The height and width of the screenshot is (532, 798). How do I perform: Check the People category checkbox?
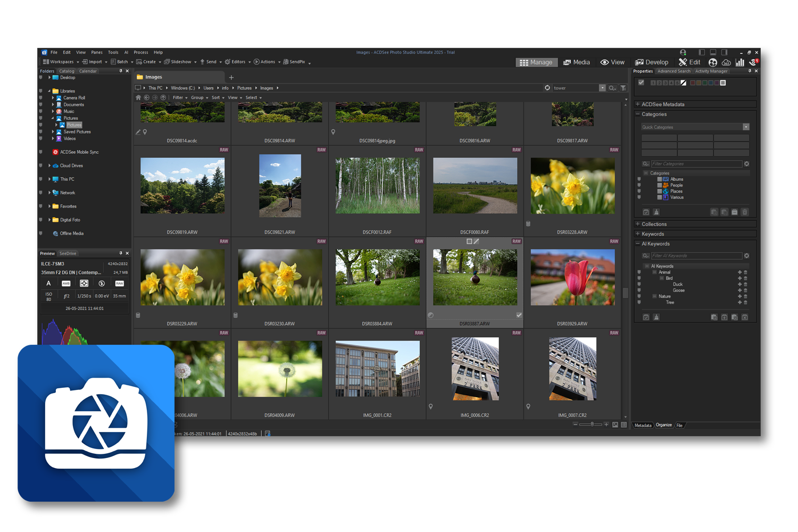click(x=660, y=185)
